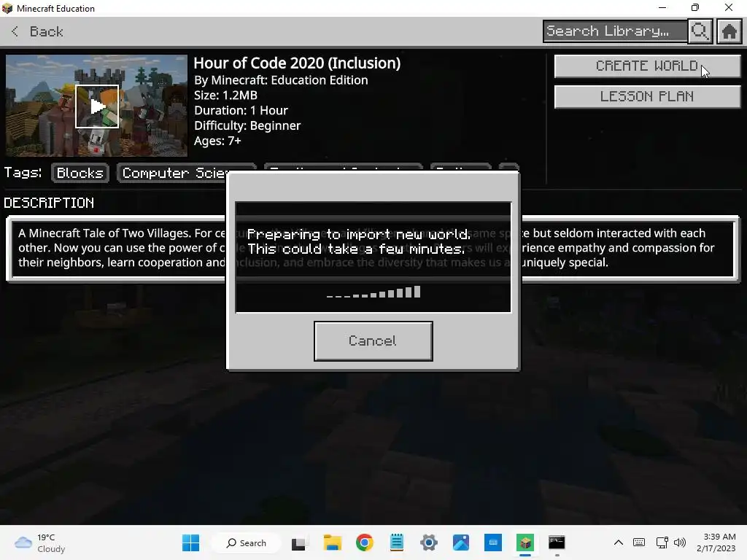Click the search magnifier icon
The height and width of the screenshot is (560, 747).
coord(700,31)
